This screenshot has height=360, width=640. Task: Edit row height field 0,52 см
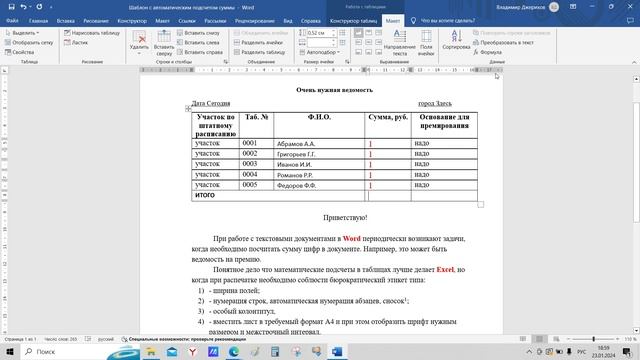[x=318, y=33]
